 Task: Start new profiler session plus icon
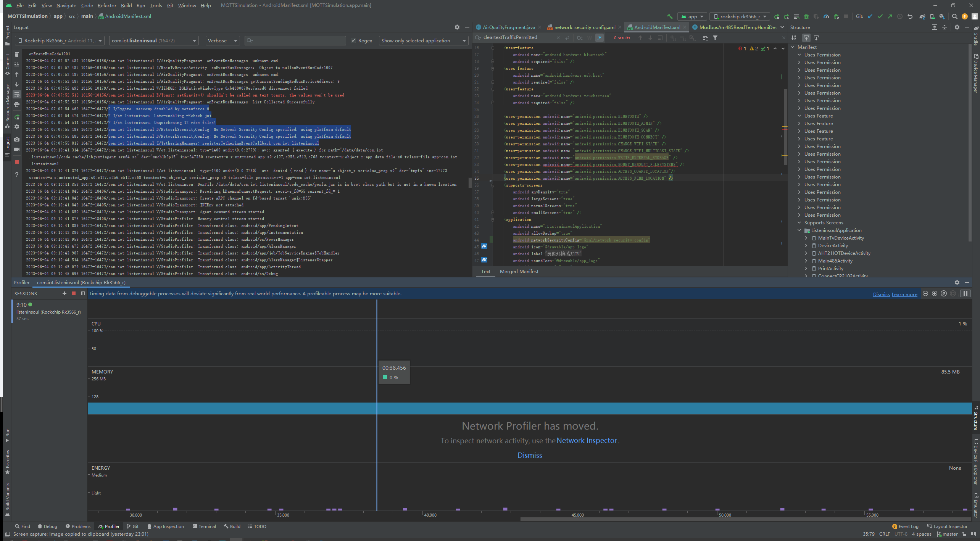pos(64,293)
